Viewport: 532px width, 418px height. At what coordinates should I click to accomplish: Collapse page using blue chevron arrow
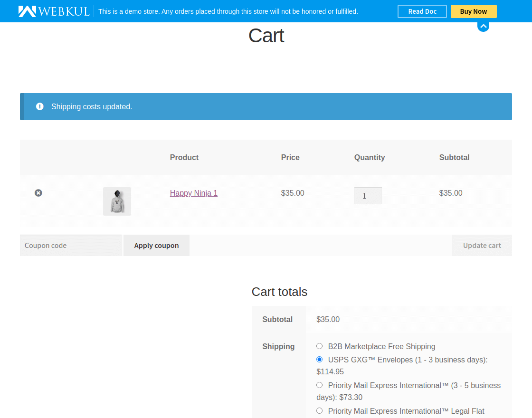pos(483,26)
